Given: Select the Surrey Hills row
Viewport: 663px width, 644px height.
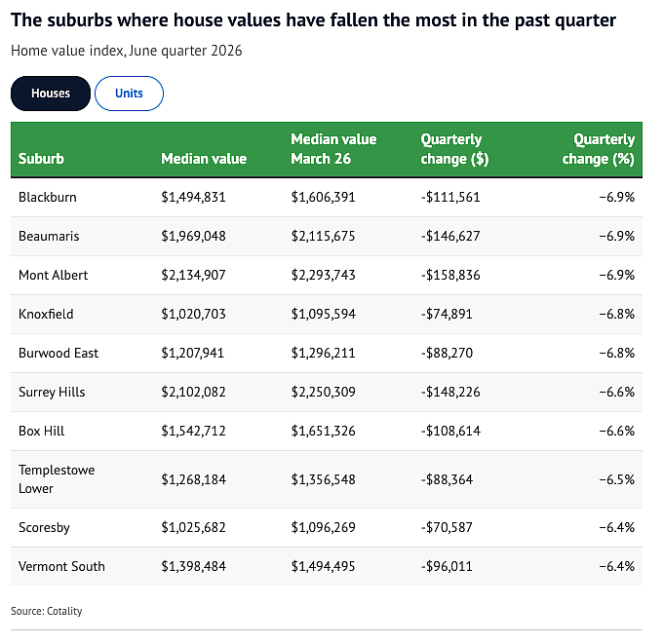Looking at the screenshot, I should tap(327, 392).
